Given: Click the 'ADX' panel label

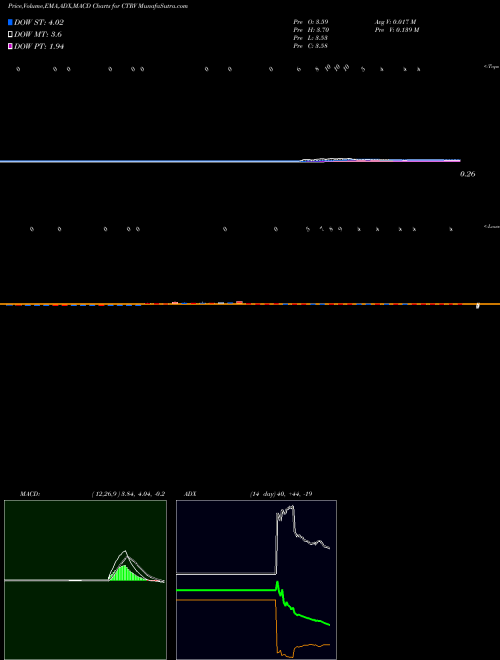Looking at the screenshot, I should pyautogui.click(x=190, y=494).
